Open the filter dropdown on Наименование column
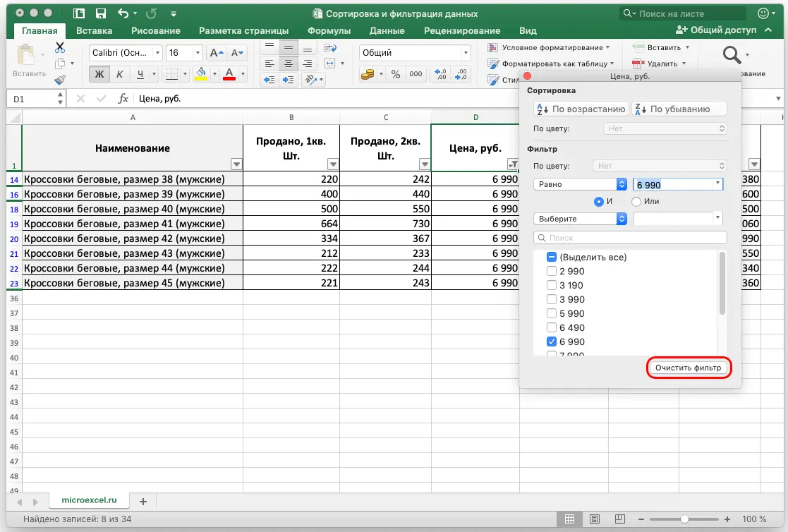 tap(236, 164)
